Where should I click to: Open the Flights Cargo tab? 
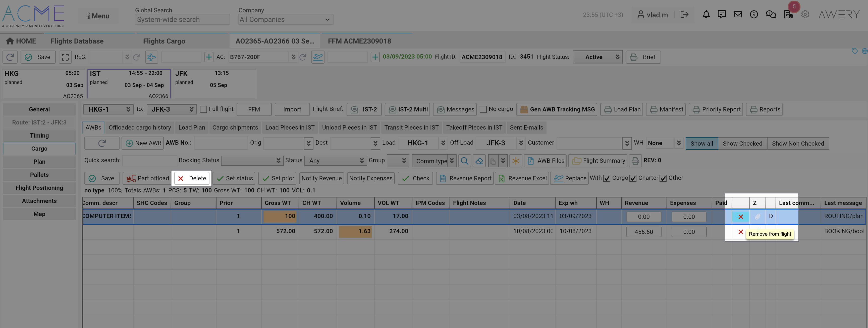164,41
